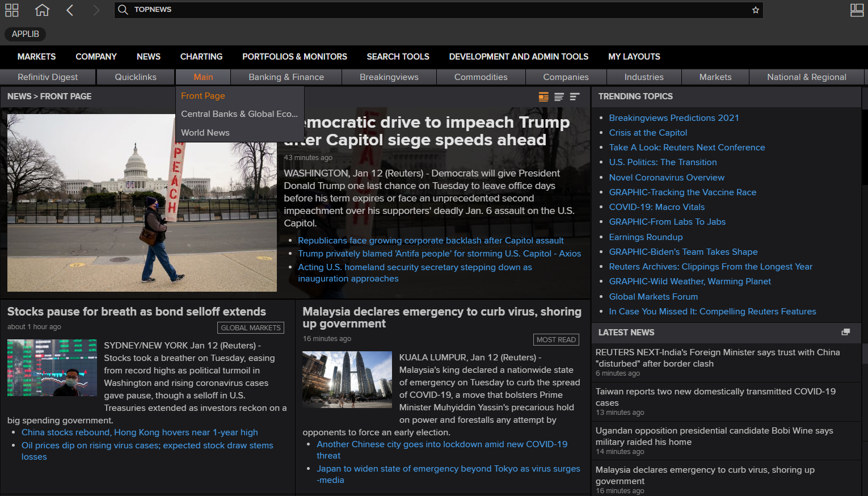The width and height of the screenshot is (868, 496).
Task: Choose Front Page from Main dropdown
Action: pyautogui.click(x=240, y=96)
